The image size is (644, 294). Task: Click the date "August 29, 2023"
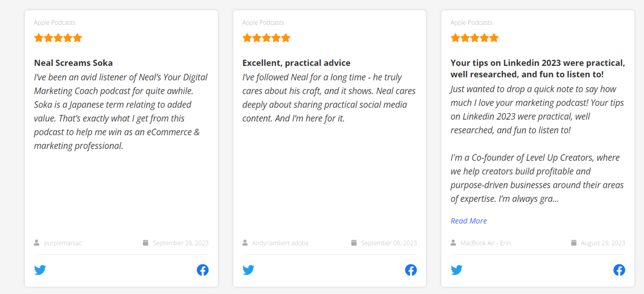tap(603, 243)
